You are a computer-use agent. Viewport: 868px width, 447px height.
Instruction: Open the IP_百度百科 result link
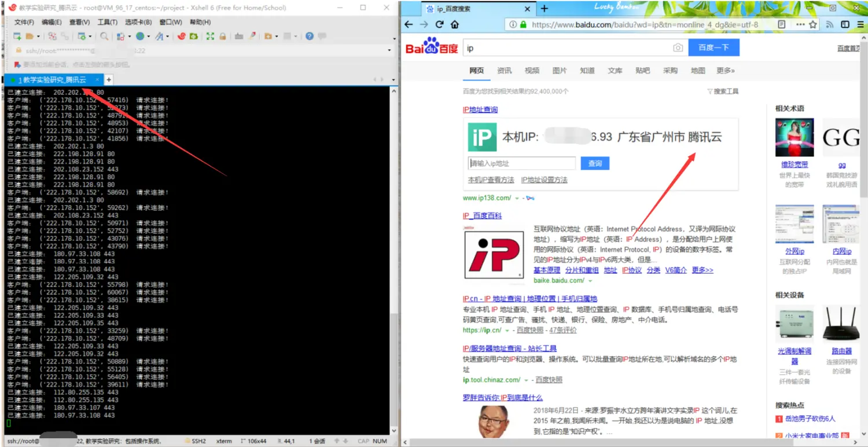482,215
